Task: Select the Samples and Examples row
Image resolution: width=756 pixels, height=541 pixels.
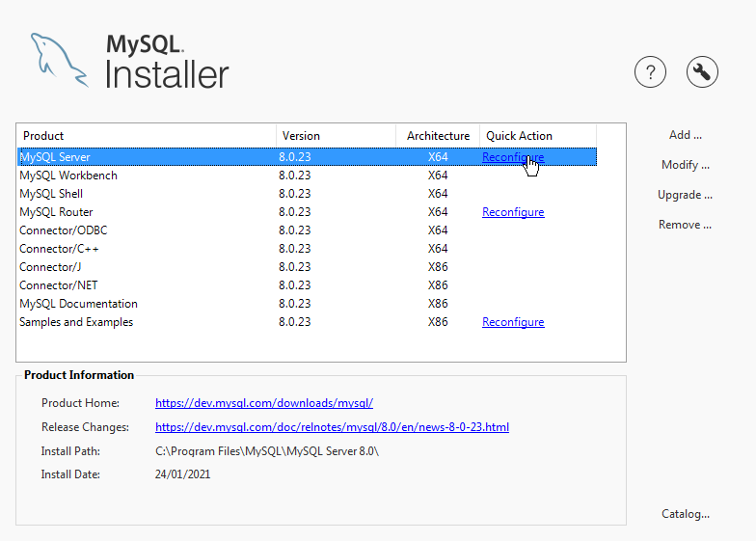Action: [x=307, y=322]
